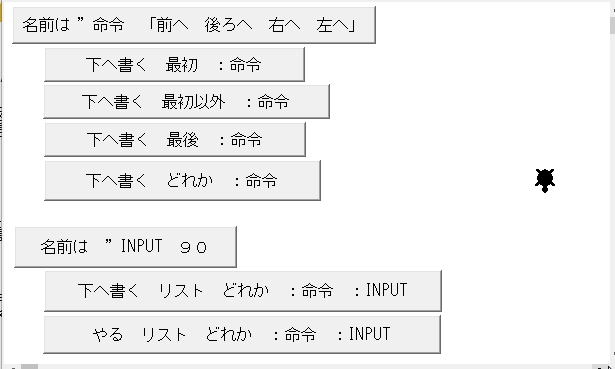Click the horizontal scrollbar track right of thumb

point(314,367)
